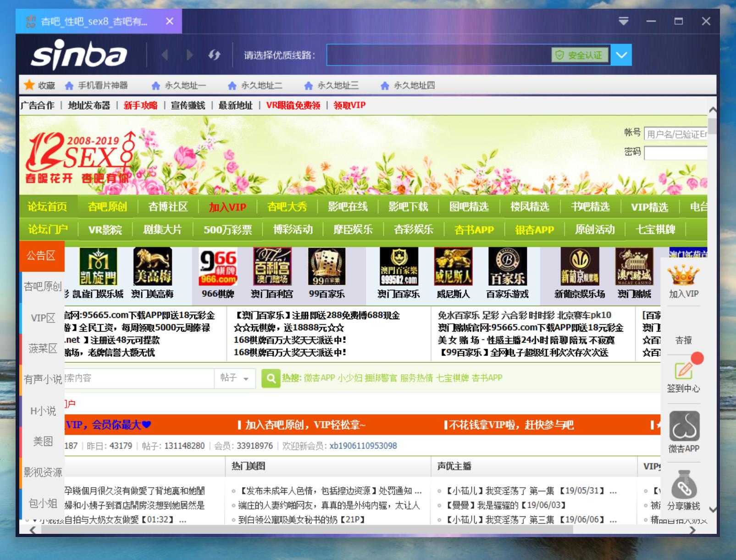Open the route selection dropdown arrow
The width and height of the screenshot is (736, 560).
(621, 55)
